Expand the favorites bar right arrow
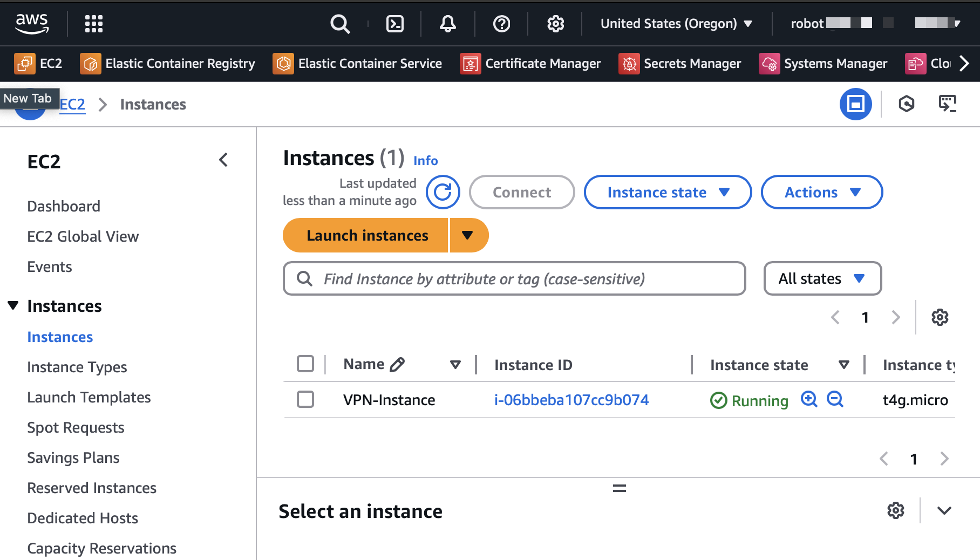The height and width of the screenshot is (560, 980). 965,64
